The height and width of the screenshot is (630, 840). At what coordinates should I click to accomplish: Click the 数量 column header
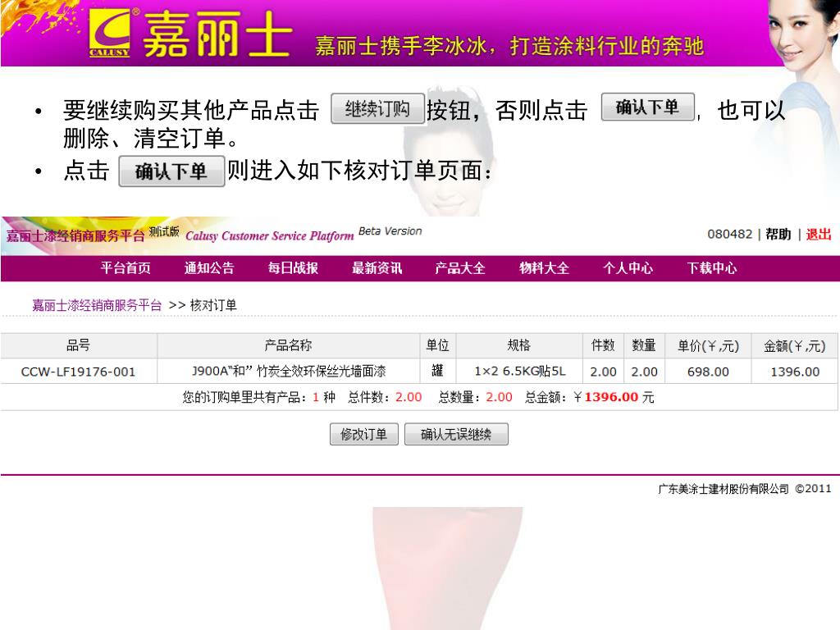[x=644, y=345]
